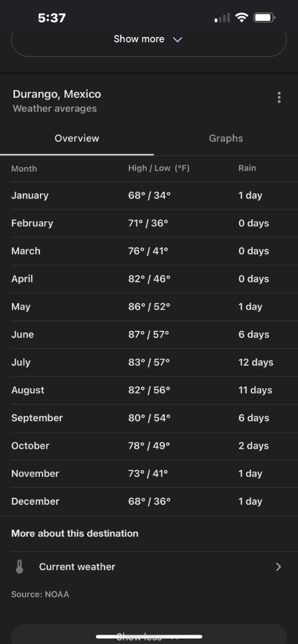The width and height of the screenshot is (298, 644).
Task: Tap the cellular signal bars icon
Action: [x=222, y=18]
